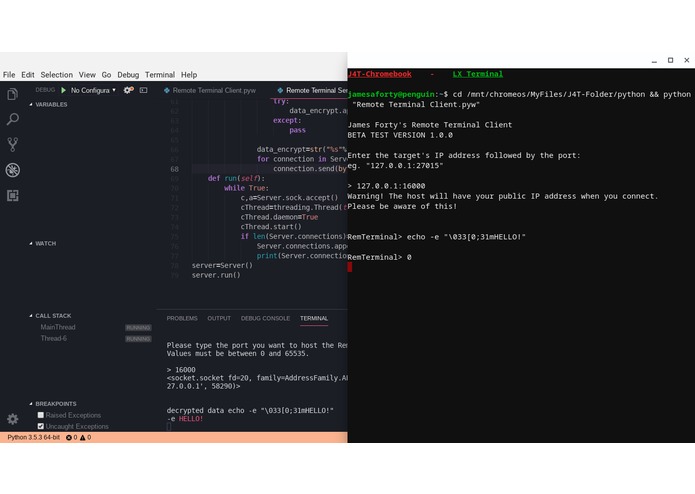
Task: Open the No Configuration dropdown
Action: 93,90
